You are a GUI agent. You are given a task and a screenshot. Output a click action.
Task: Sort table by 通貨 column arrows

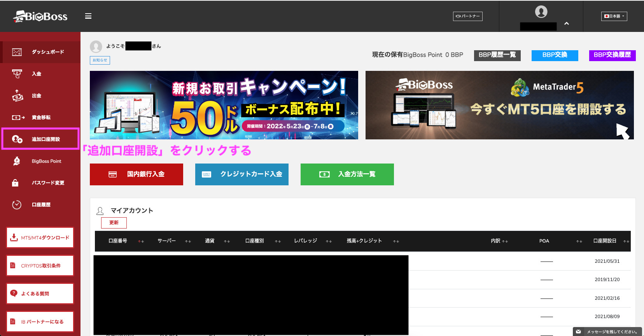pos(227,241)
